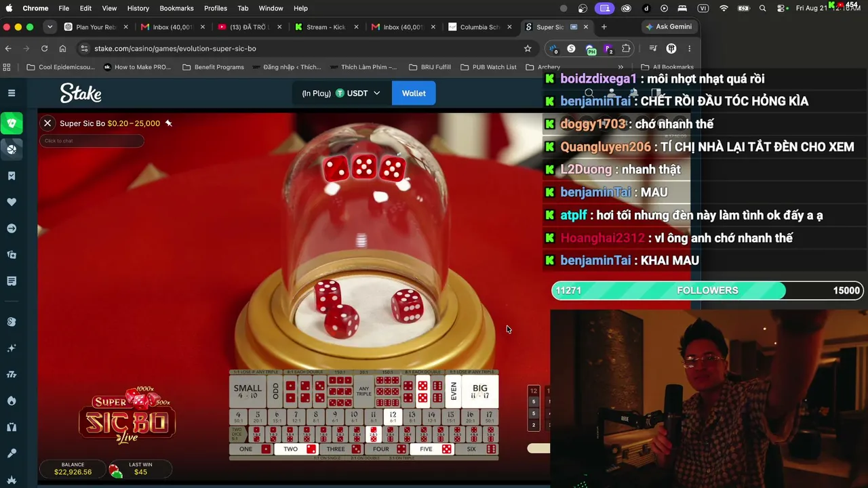Bet on total 17 paying 50:1
Viewport: 868px width, 488px height.
point(490,417)
